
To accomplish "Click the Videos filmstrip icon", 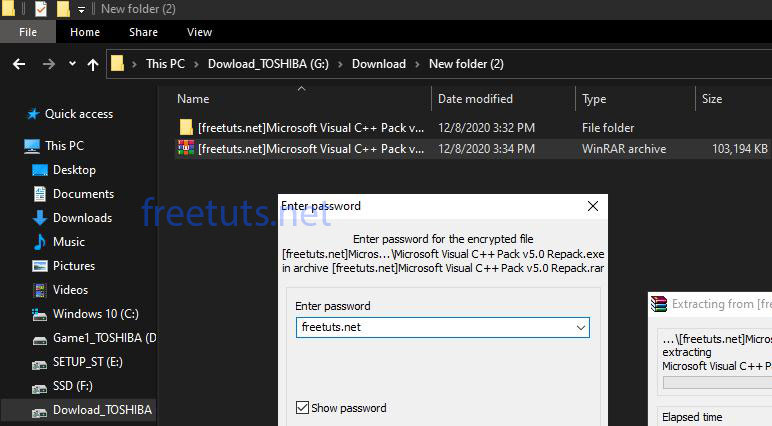I will pos(40,290).
